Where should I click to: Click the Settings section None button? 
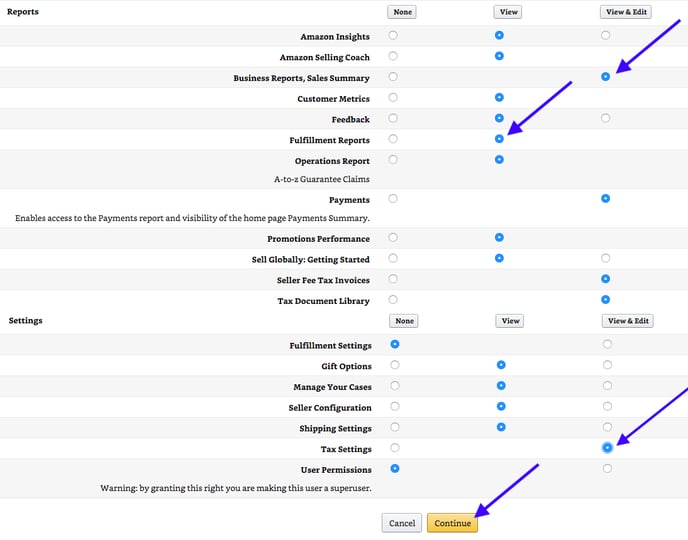pyautogui.click(x=404, y=321)
